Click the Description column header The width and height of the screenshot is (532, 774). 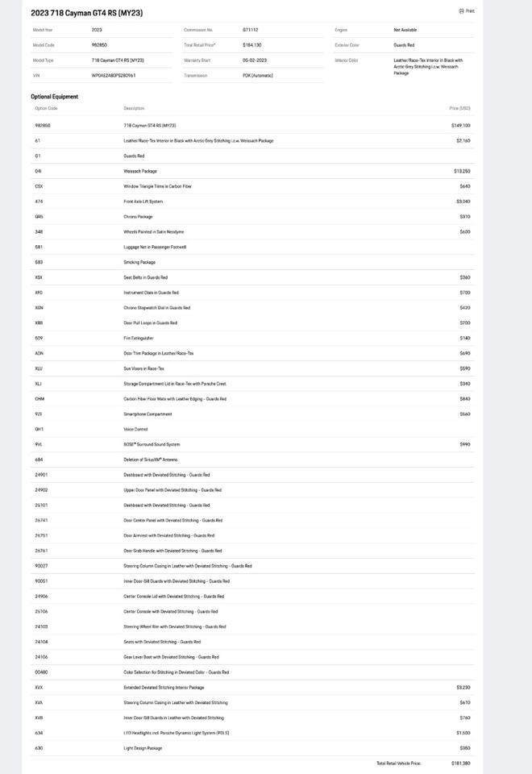[134, 108]
